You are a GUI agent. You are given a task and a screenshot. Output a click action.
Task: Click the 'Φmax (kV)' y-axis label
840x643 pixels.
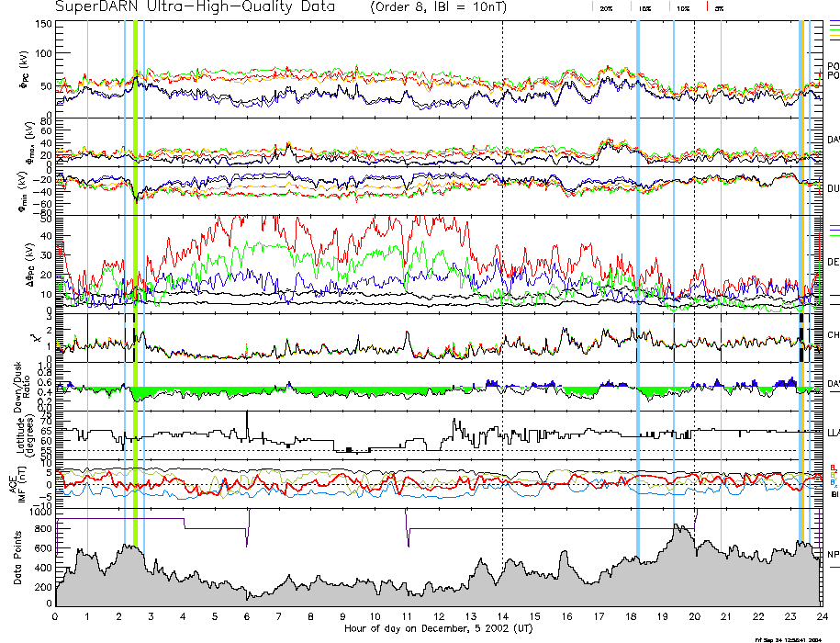28,141
